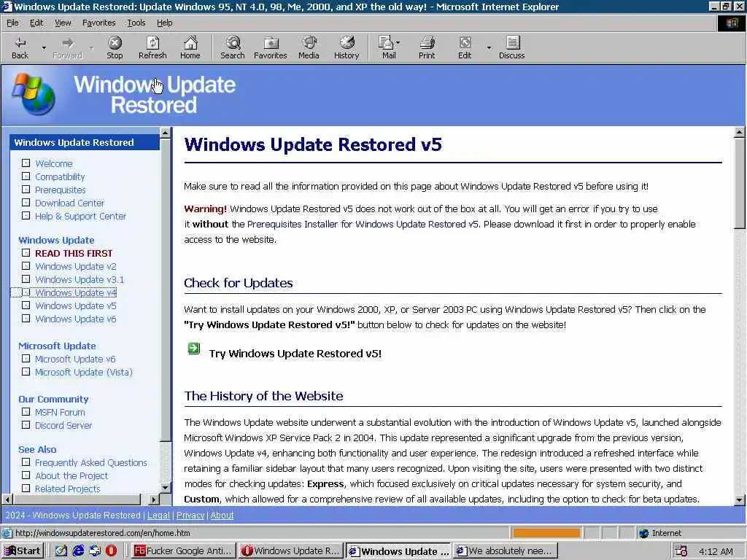Open the About footer link
The height and width of the screenshot is (560, 747).
click(x=222, y=516)
